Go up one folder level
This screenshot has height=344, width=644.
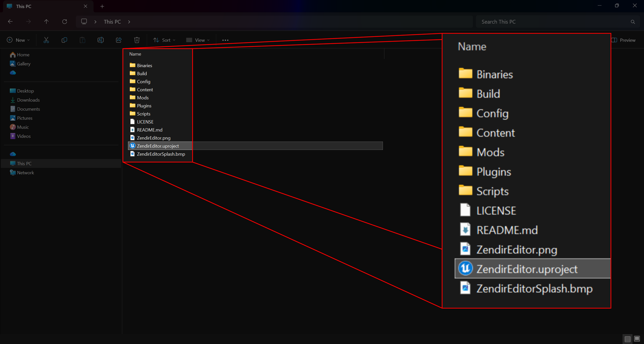[x=46, y=22]
